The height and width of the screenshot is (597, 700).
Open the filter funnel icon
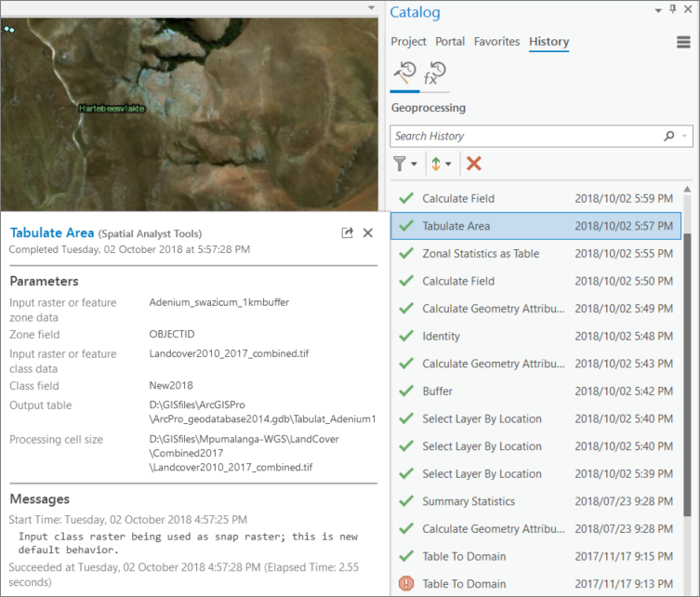pos(400,164)
